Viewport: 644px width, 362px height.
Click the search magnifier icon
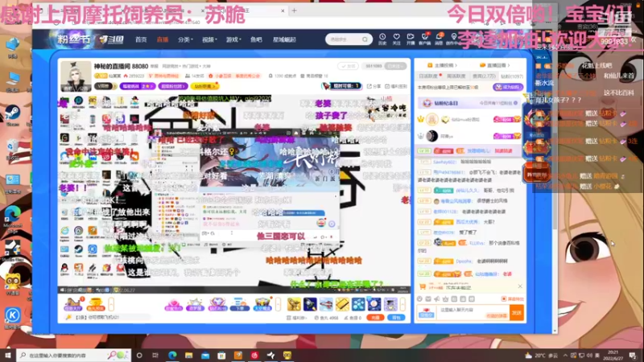365,39
